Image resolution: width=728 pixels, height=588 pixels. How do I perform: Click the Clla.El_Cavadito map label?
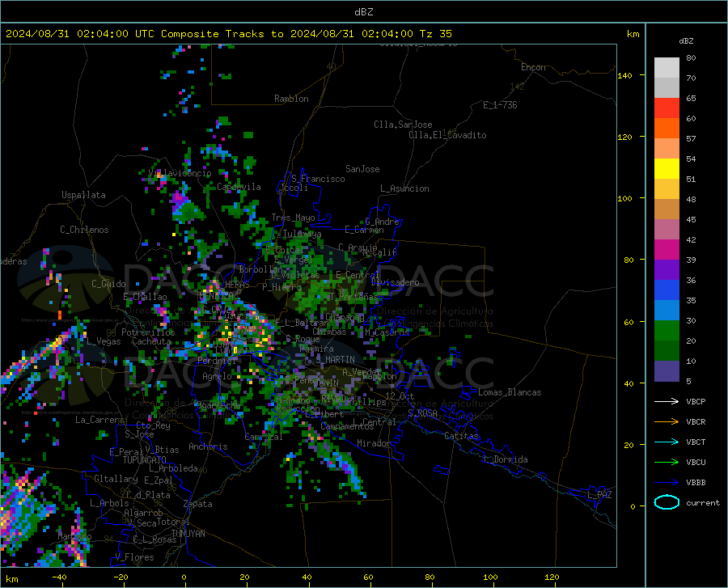click(447, 135)
